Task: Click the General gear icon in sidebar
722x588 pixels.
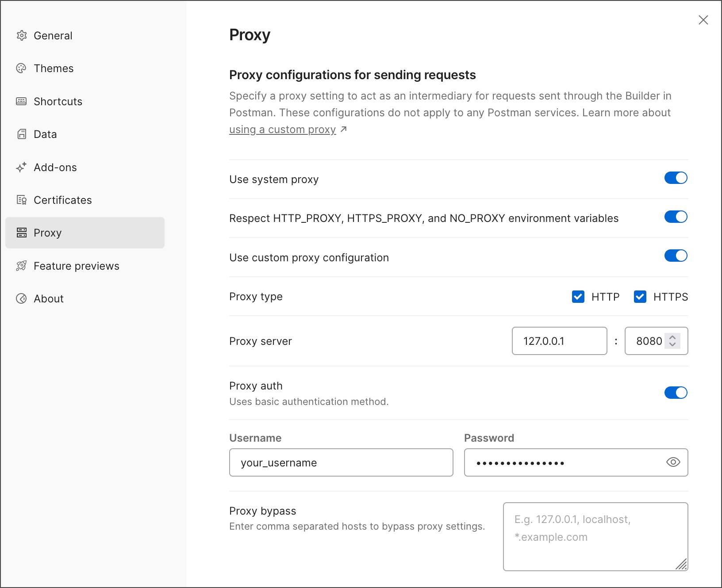Action: click(21, 35)
